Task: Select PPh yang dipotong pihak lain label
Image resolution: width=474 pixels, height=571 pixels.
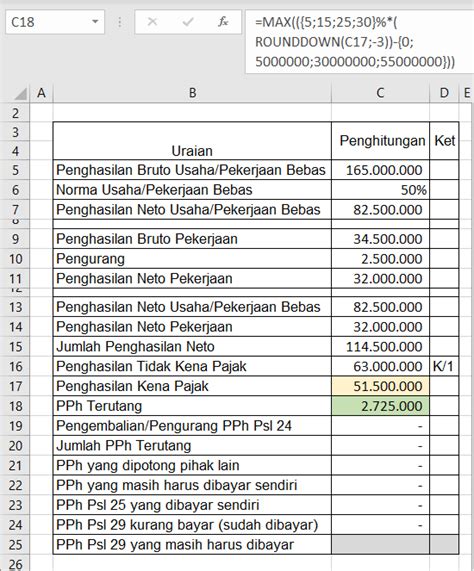Action: tap(192, 465)
